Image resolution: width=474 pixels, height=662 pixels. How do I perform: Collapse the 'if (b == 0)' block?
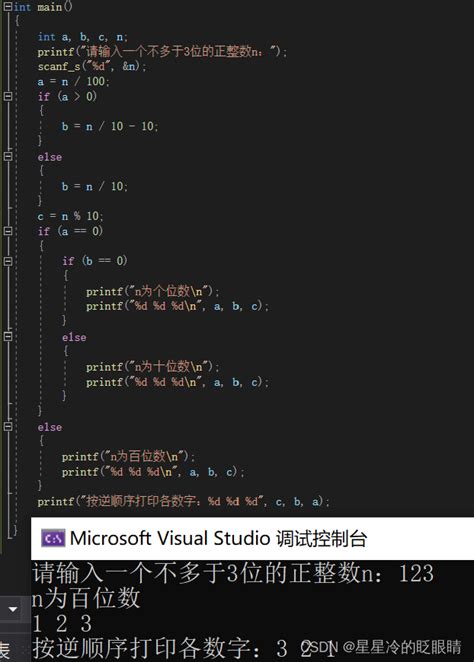[x=8, y=261]
